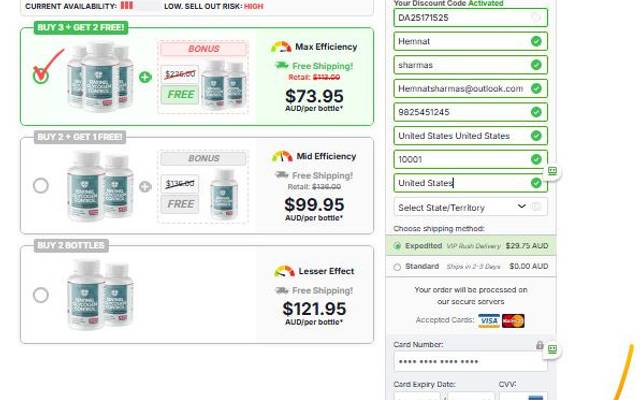Click green validation check in email field
The width and height of the screenshot is (640, 400).
[536, 89]
